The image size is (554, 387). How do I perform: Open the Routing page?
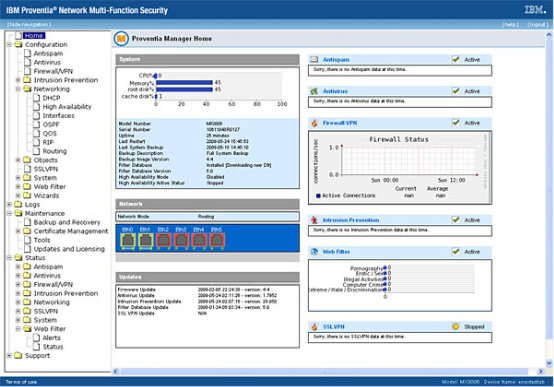(x=54, y=151)
